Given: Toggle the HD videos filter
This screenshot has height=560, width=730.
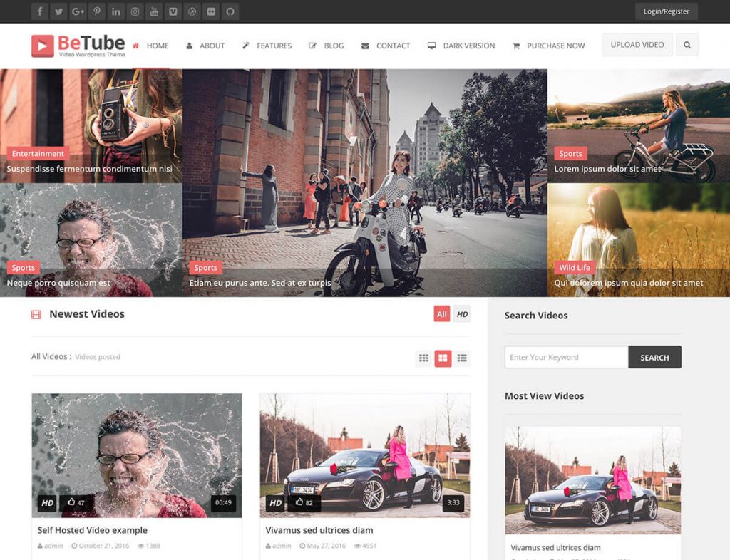Looking at the screenshot, I should click(463, 313).
